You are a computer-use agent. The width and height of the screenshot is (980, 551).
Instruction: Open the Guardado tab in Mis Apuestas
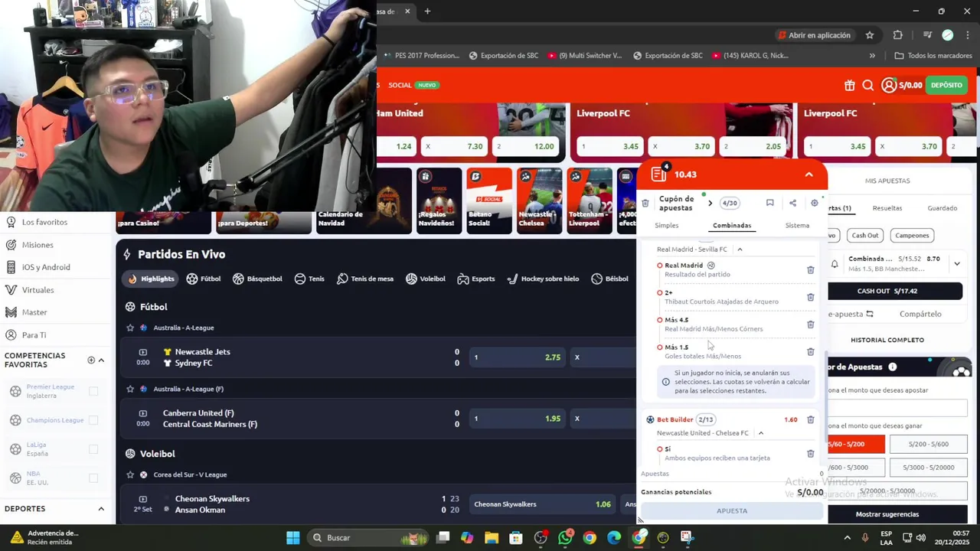pos(942,208)
